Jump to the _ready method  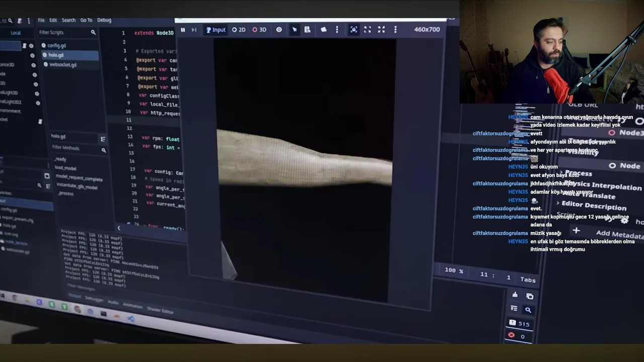61,159
